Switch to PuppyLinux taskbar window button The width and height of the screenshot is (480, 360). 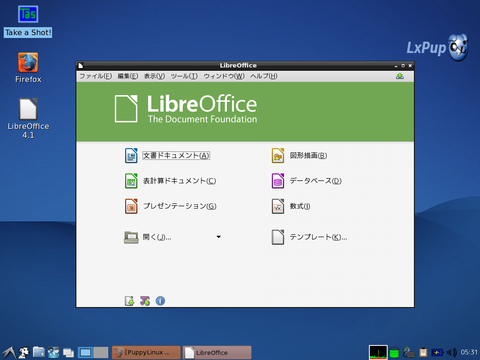(146, 352)
